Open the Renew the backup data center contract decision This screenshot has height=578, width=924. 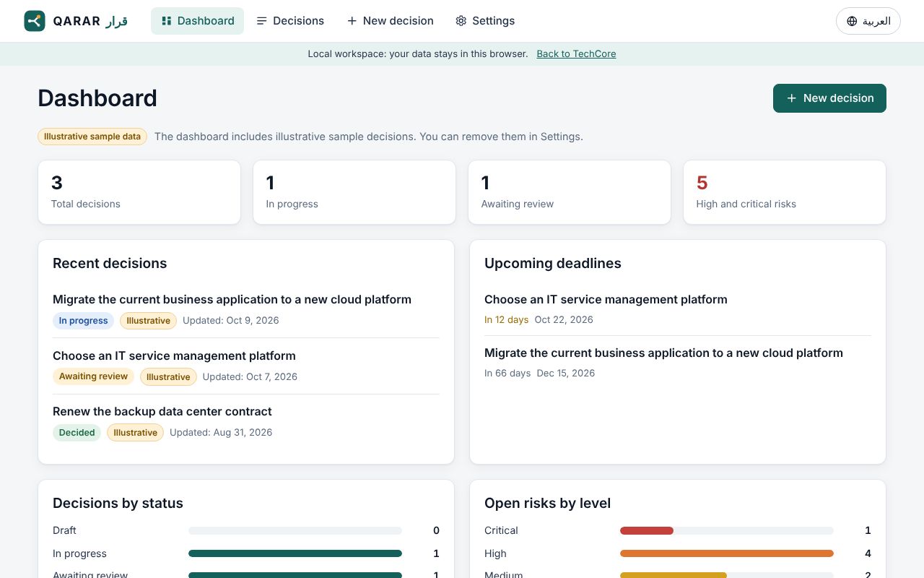tap(162, 411)
